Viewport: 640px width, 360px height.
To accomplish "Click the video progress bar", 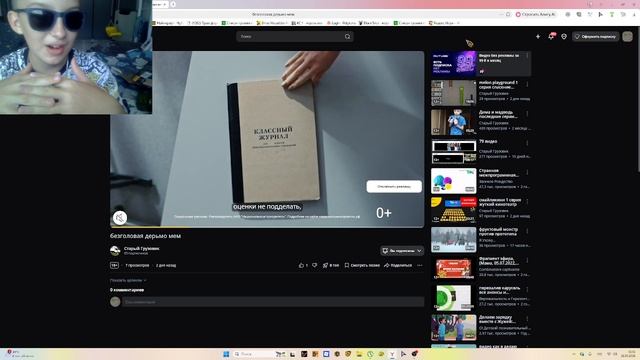I will pyautogui.click(x=267, y=227).
